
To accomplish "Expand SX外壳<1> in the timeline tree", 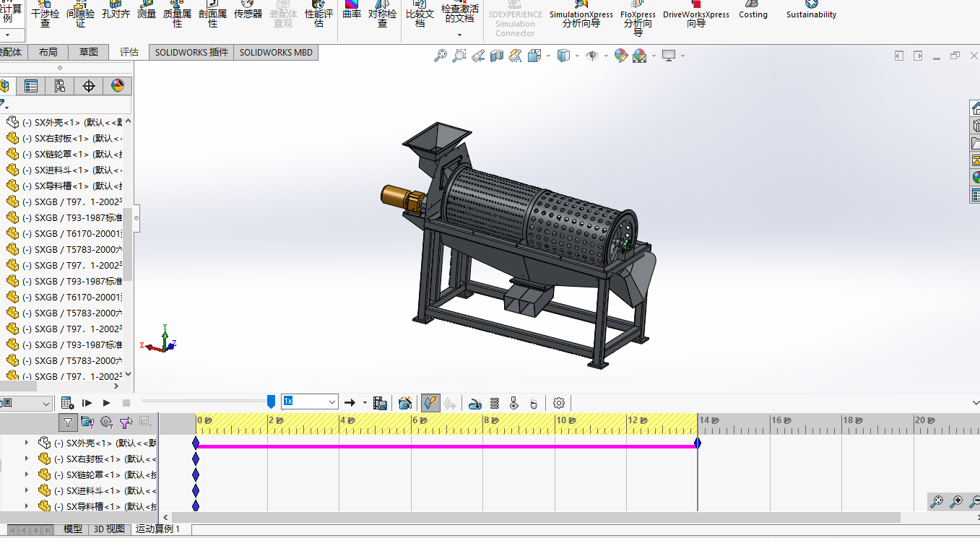I will pyautogui.click(x=27, y=443).
